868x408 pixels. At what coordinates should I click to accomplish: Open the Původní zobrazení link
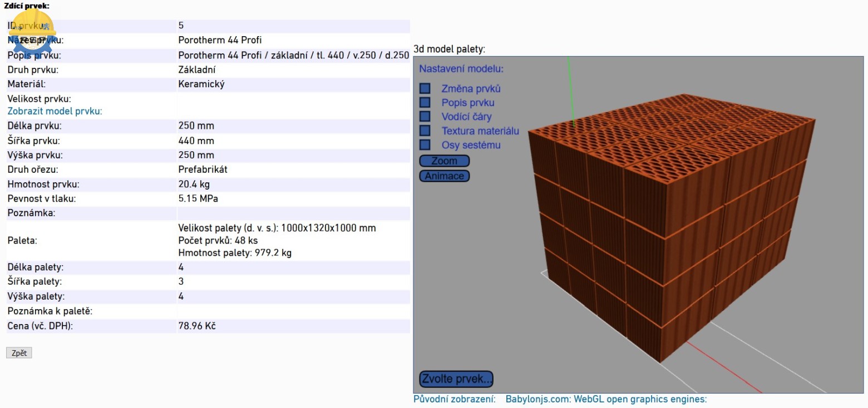point(454,399)
